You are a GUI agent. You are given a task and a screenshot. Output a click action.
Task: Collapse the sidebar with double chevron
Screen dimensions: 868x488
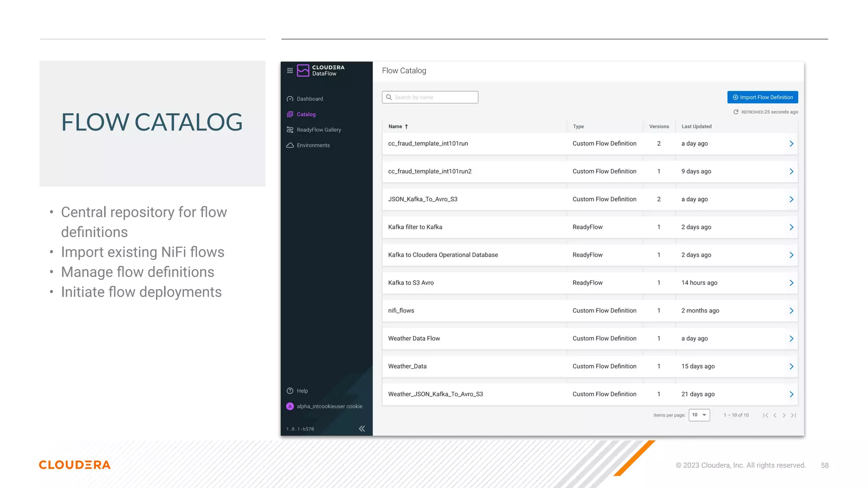pyautogui.click(x=362, y=429)
